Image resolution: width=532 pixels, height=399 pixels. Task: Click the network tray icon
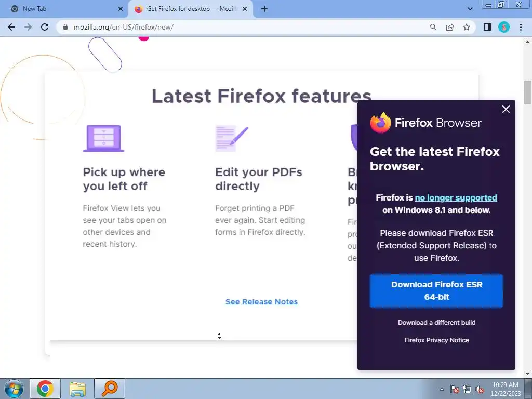pos(467,390)
